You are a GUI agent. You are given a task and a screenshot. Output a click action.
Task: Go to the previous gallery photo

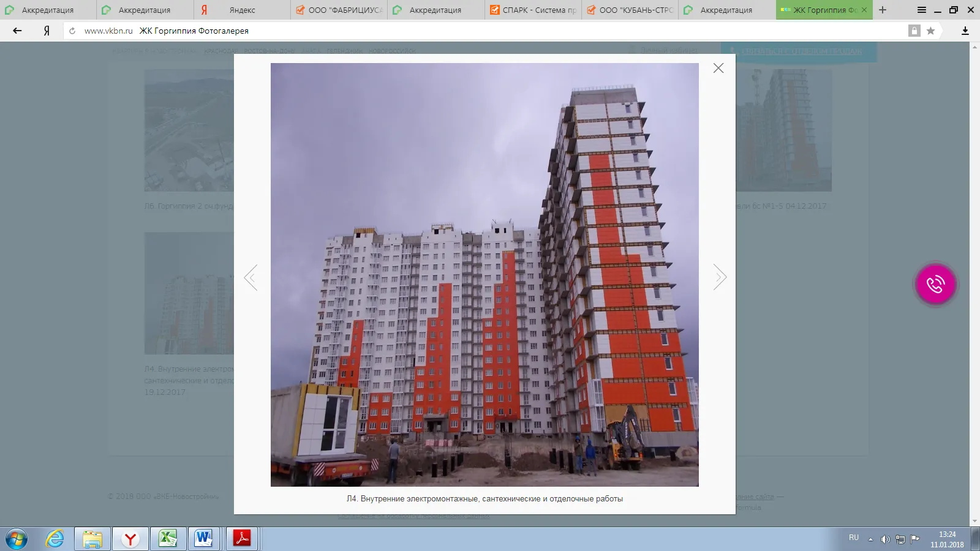[251, 277]
